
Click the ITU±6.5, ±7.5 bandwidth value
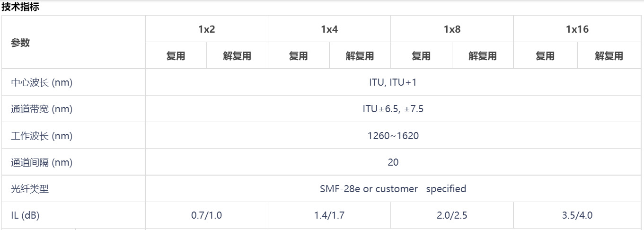click(x=393, y=109)
